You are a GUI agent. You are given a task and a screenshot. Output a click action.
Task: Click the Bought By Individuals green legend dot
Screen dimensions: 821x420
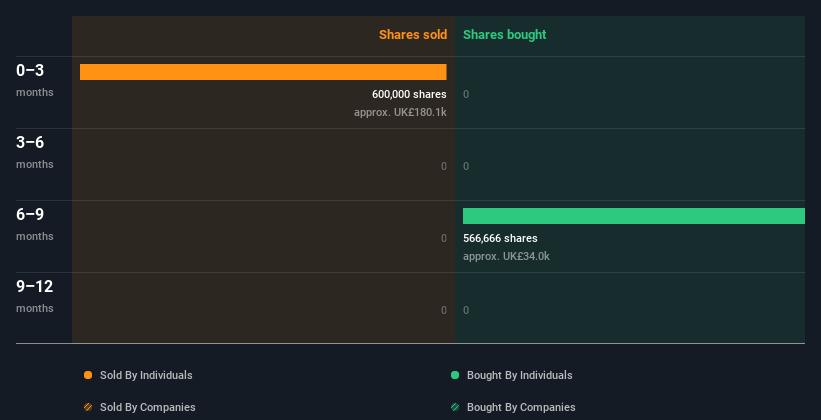coord(455,375)
